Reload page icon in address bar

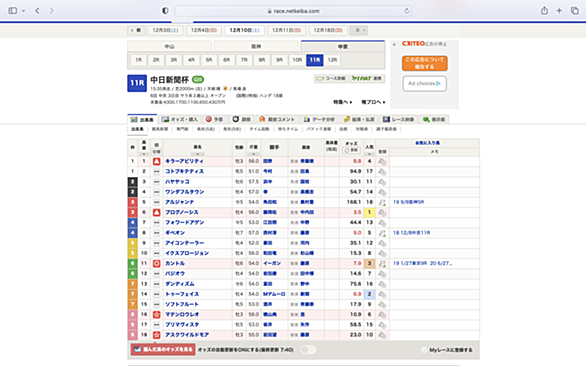[407, 11]
